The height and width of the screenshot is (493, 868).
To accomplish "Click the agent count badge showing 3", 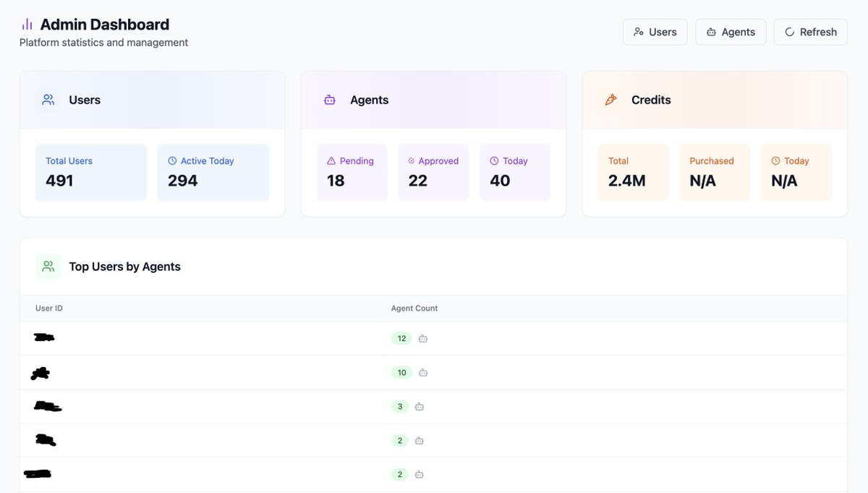I will tap(400, 407).
